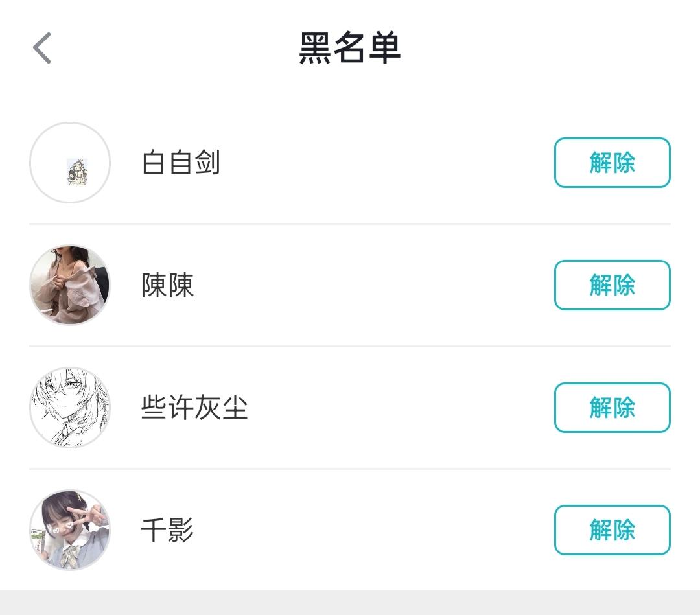
Task: Tap the small cartoon image inside 白白剑's avatar
Action: click(x=77, y=171)
